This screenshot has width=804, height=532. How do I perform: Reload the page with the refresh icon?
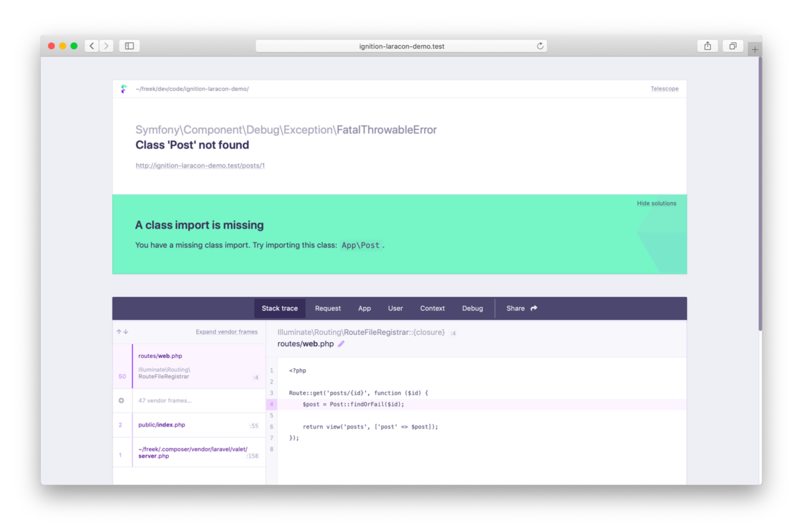click(540, 46)
